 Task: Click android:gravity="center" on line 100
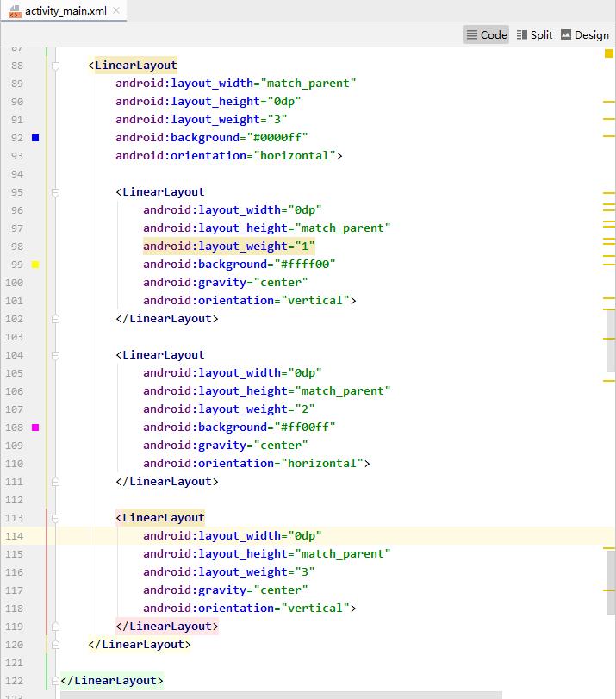tap(226, 282)
